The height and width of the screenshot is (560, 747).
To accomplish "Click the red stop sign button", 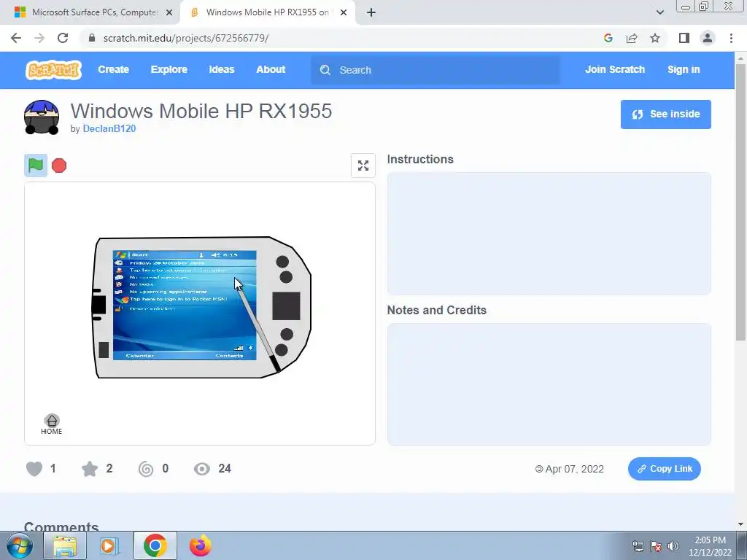I will (59, 166).
